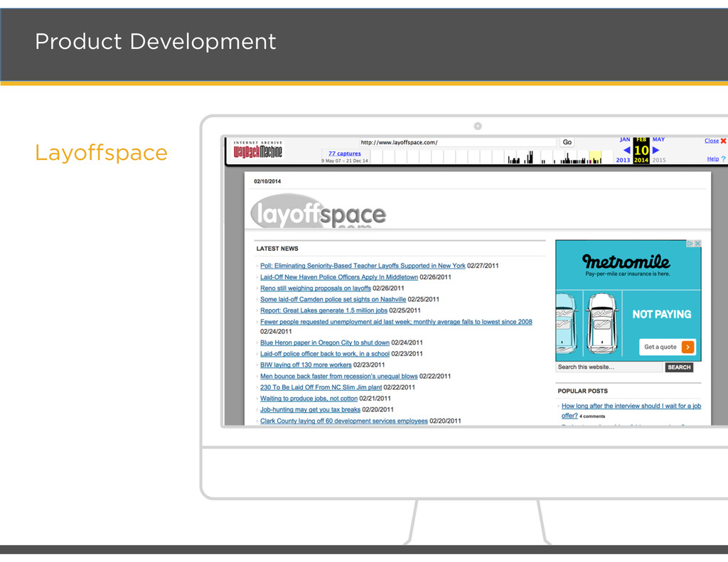Image resolution: width=728 pixels, height=562 pixels.
Task: Open Fewer people requested unemployment aid article
Action: tap(396, 322)
